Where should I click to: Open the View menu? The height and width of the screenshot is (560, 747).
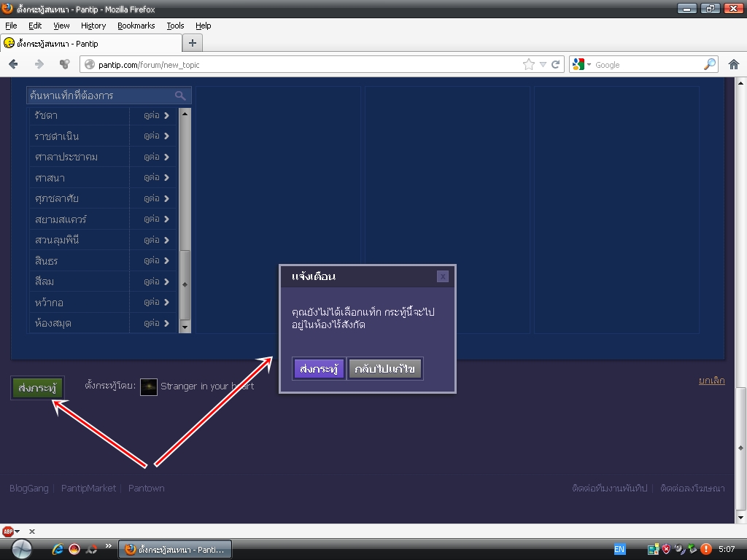[61, 26]
